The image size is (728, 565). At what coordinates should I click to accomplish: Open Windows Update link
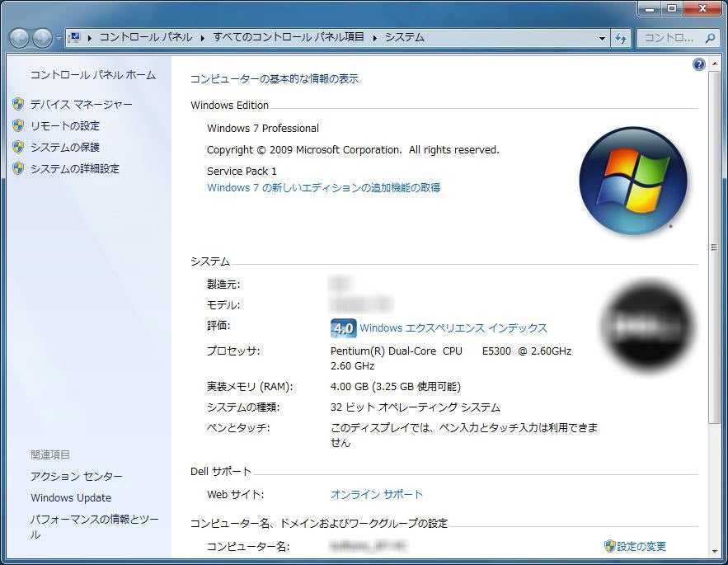click(x=71, y=498)
